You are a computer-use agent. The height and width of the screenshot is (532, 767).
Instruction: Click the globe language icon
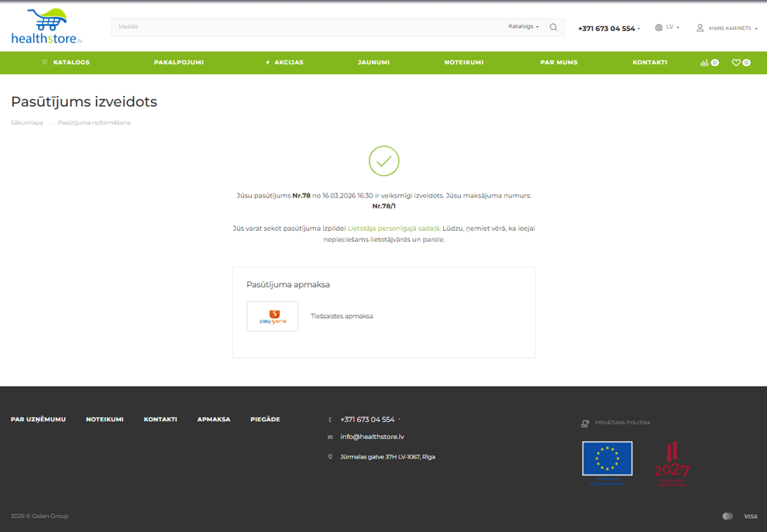pyautogui.click(x=659, y=28)
